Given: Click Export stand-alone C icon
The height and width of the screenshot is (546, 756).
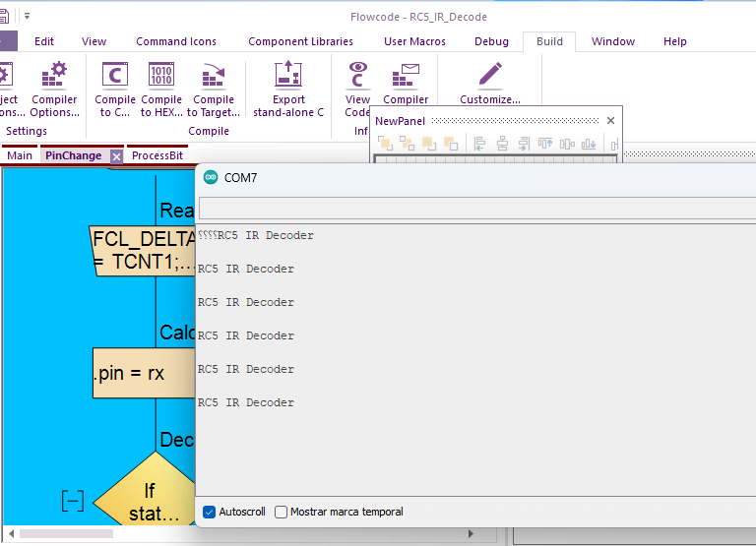Looking at the screenshot, I should 288,90.
